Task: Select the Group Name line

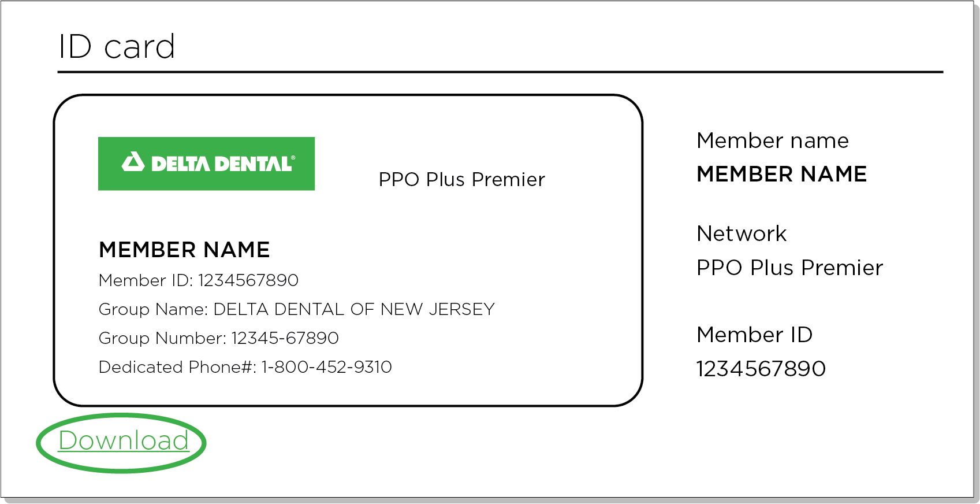Action: click(x=297, y=309)
